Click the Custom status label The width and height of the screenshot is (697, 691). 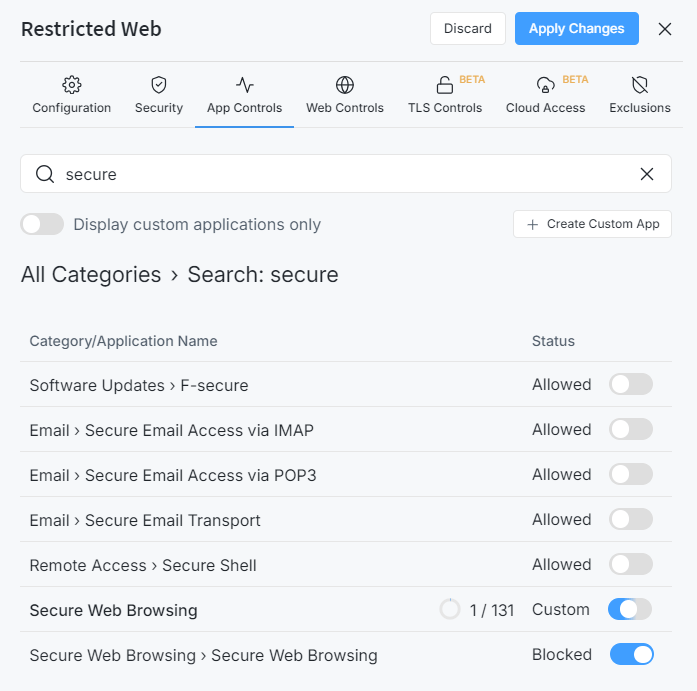click(561, 609)
